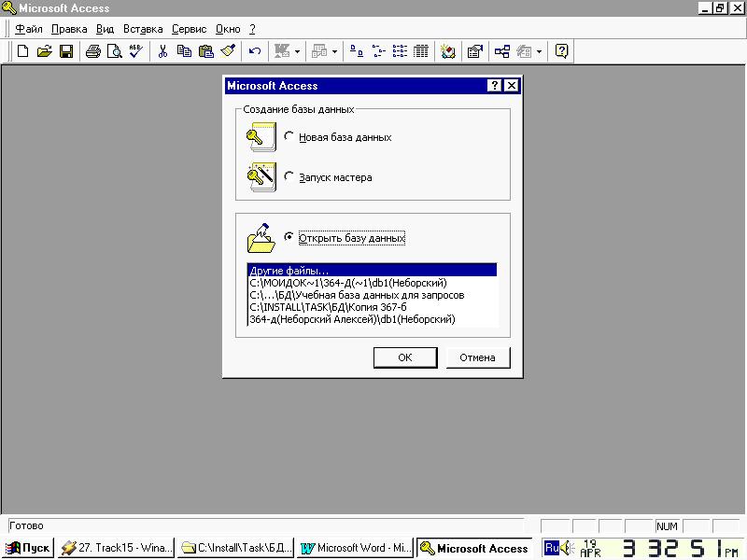Open the Файл menu

pos(29,29)
